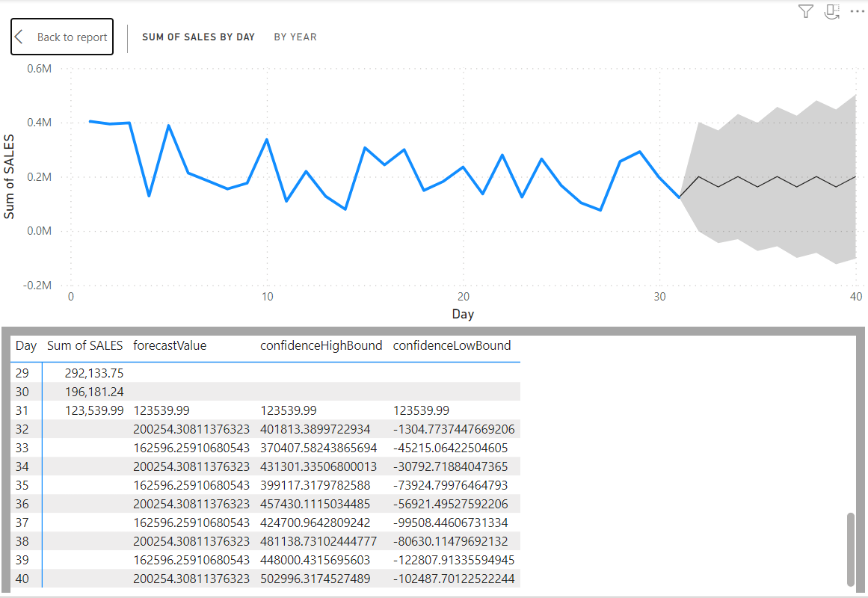This screenshot has height=598, width=868.
Task: Click the back arrow chevron
Action: [x=19, y=37]
